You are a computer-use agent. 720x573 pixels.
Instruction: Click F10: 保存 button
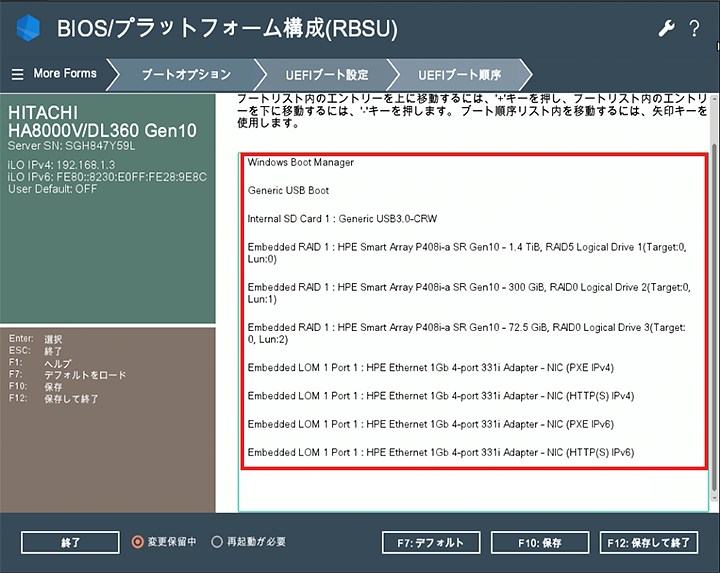540,543
